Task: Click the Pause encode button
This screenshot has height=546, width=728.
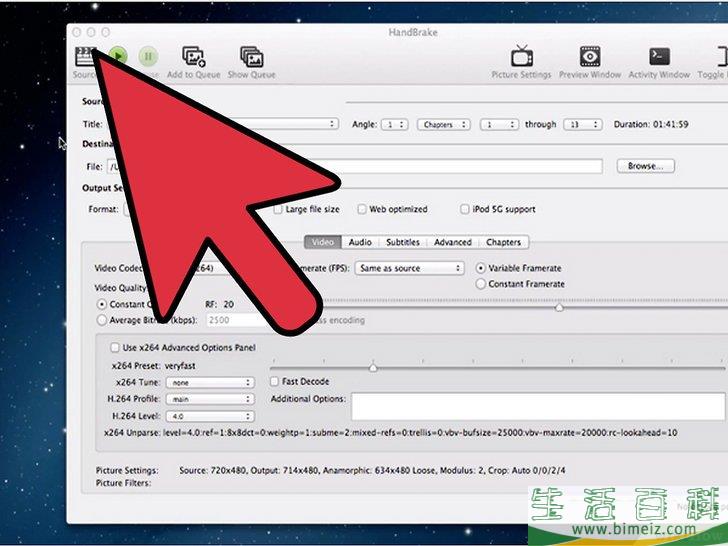Action: coord(148,56)
